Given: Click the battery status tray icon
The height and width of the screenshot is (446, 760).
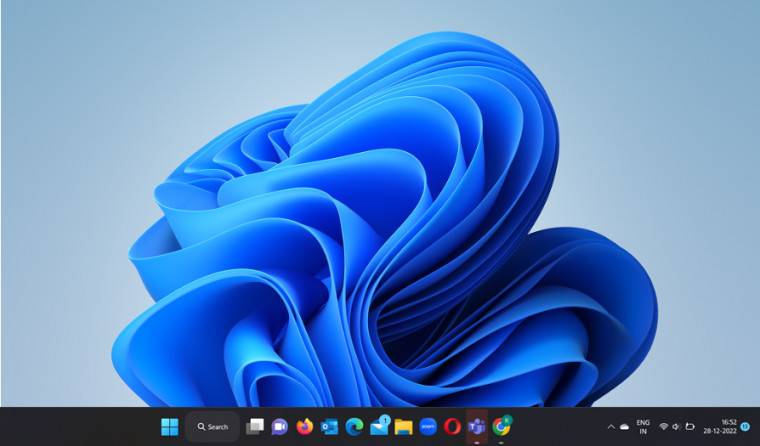Looking at the screenshot, I should pos(689,427).
